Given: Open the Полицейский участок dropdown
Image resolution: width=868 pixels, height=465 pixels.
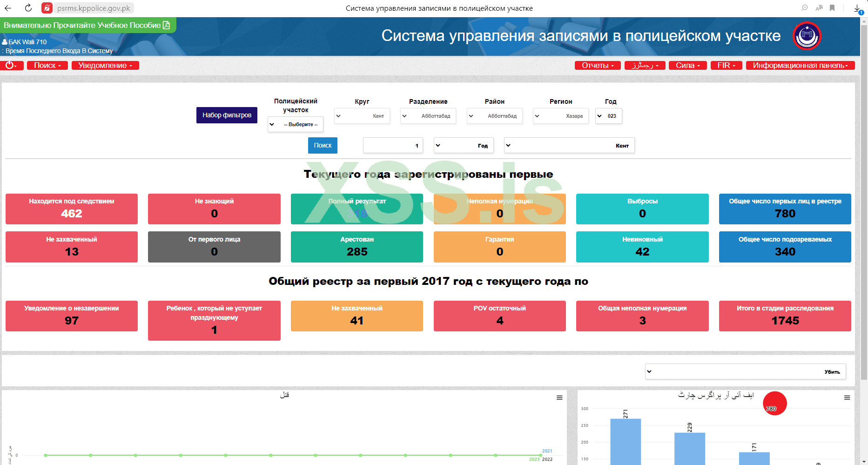Looking at the screenshot, I should (x=295, y=124).
